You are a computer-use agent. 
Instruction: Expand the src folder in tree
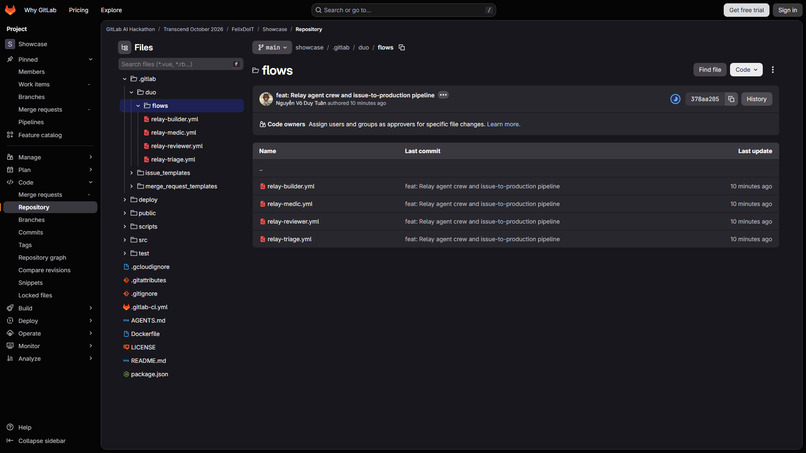click(x=124, y=240)
